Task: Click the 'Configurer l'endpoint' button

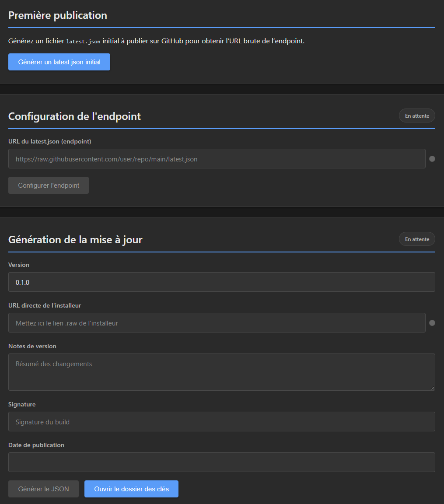Action: [x=49, y=185]
